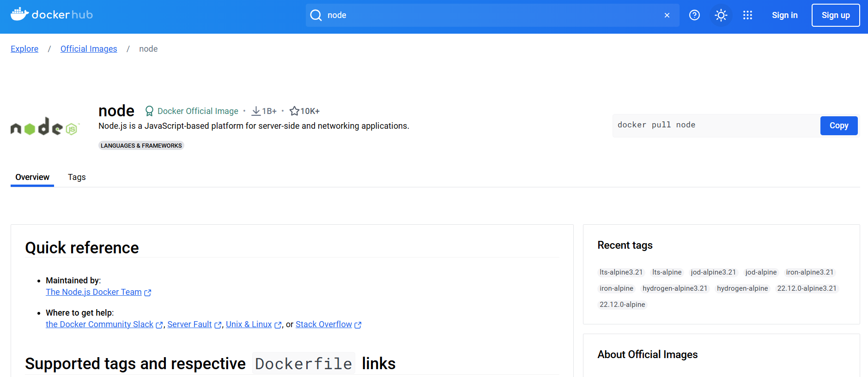The width and height of the screenshot is (868, 377).
Task: Go to the Explore breadcrumb
Action: pos(24,49)
